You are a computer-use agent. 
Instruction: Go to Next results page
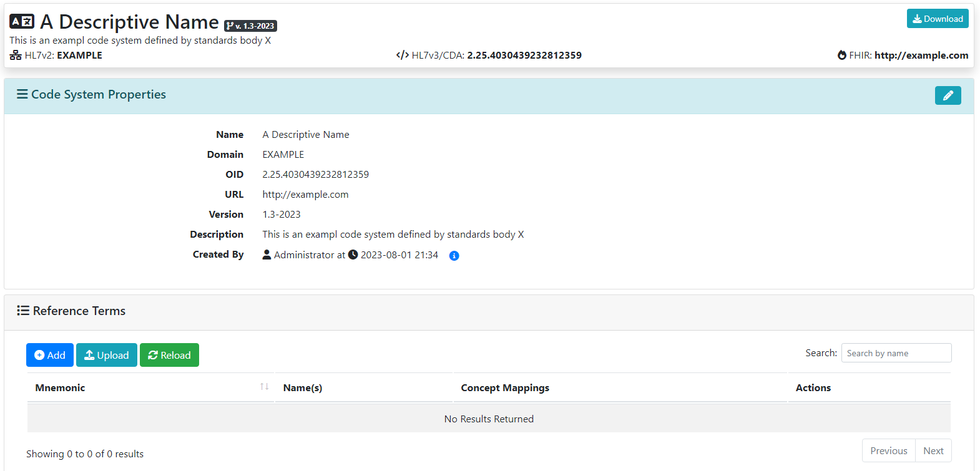pyautogui.click(x=933, y=450)
